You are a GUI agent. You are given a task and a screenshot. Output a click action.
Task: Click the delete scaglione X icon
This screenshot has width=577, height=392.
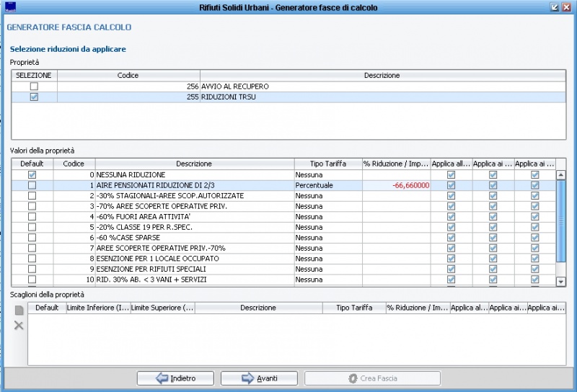click(x=19, y=326)
